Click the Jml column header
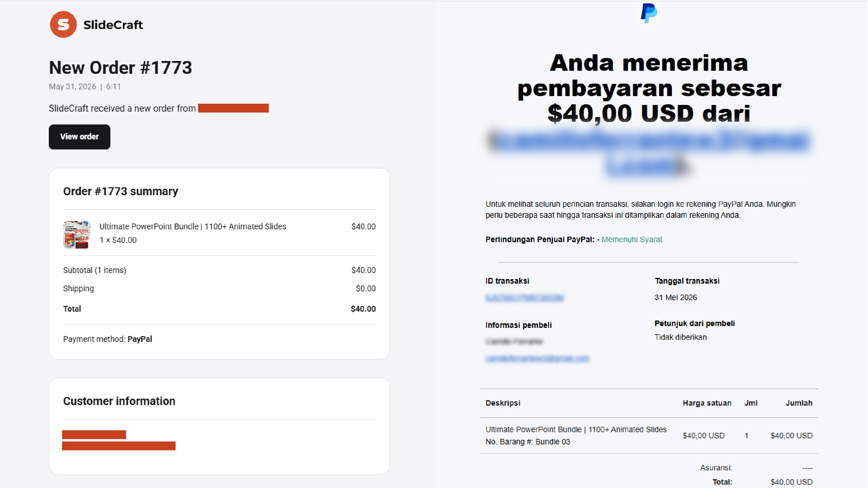This screenshot has width=868, height=488. [751, 403]
